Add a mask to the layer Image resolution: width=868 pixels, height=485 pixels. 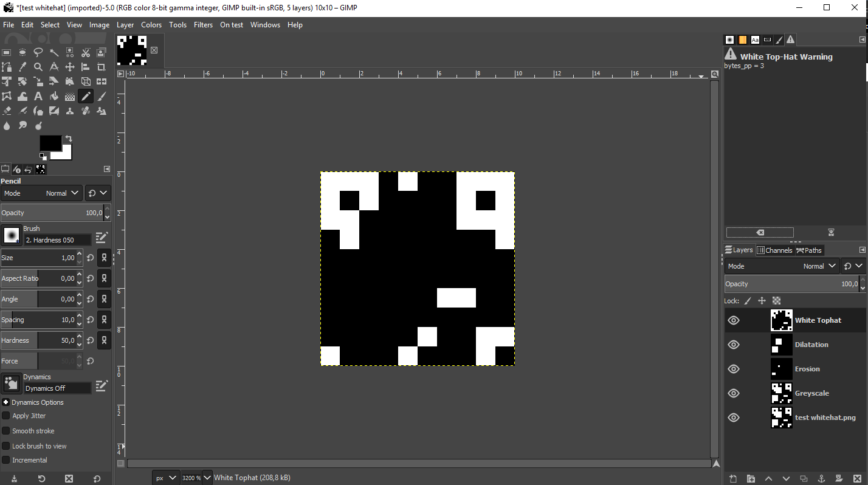coord(839,479)
